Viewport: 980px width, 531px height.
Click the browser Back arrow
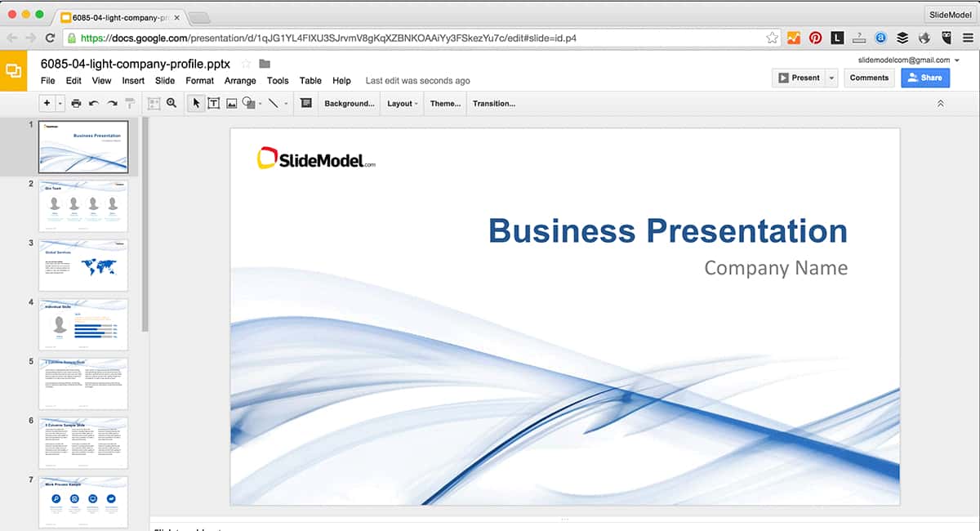tap(12, 38)
